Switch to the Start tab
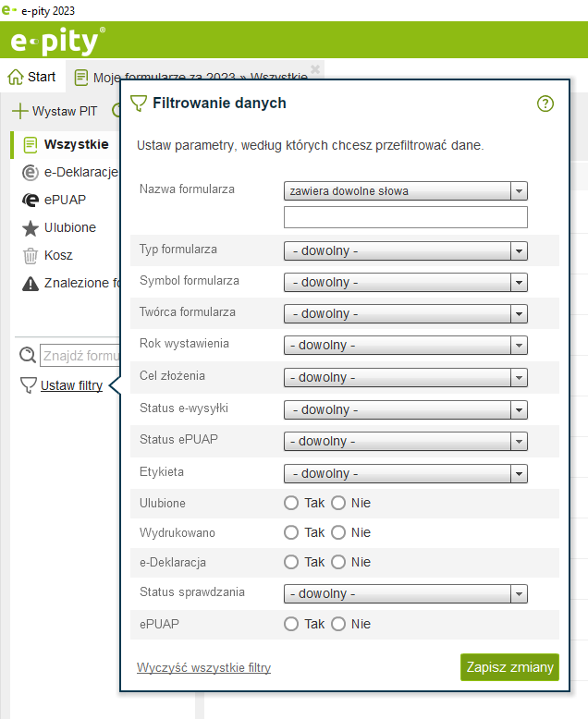 click(x=31, y=77)
